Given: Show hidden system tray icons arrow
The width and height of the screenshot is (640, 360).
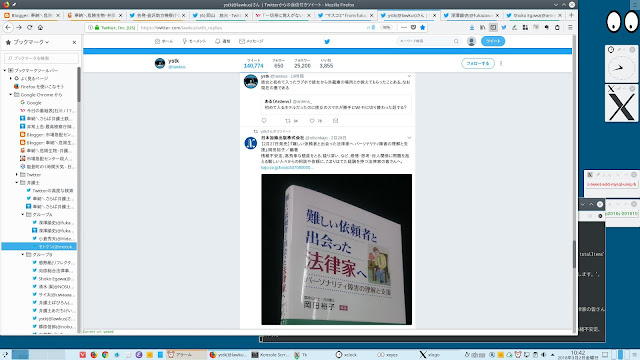Looking at the screenshot, I should [553, 355].
